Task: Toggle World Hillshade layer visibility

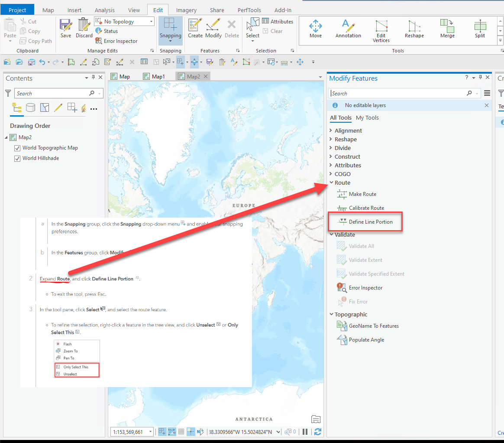Action: [x=17, y=158]
